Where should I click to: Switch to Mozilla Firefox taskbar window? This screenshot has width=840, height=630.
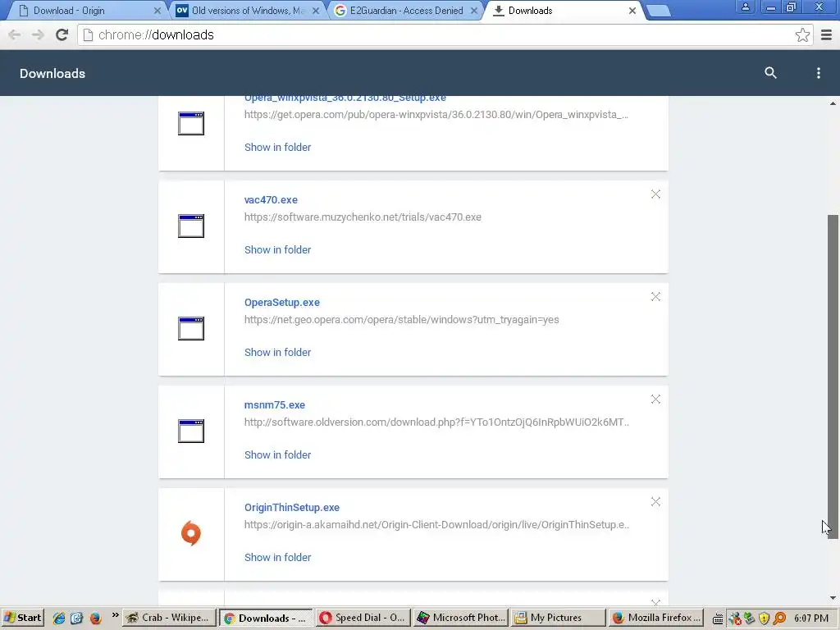(x=655, y=618)
